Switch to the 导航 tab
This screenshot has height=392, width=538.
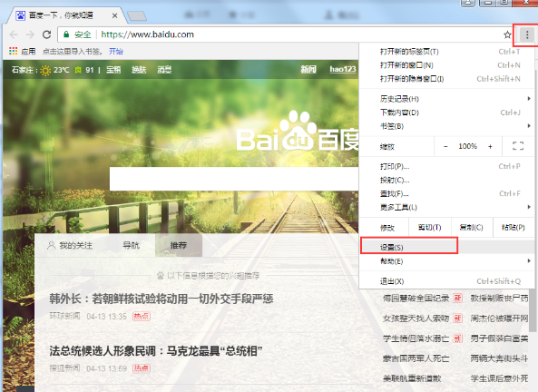(x=131, y=245)
